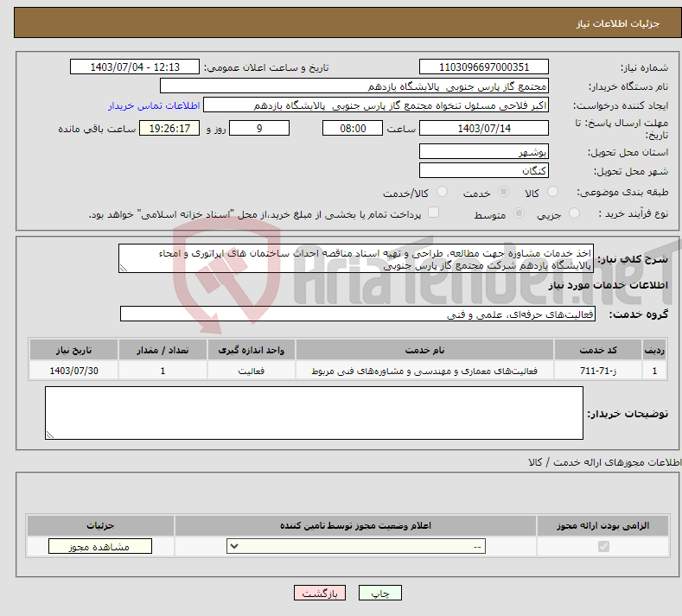Click the remaining time field 19:26:17
The height and width of the screenshot is (616, 682).
coord(169,128)
